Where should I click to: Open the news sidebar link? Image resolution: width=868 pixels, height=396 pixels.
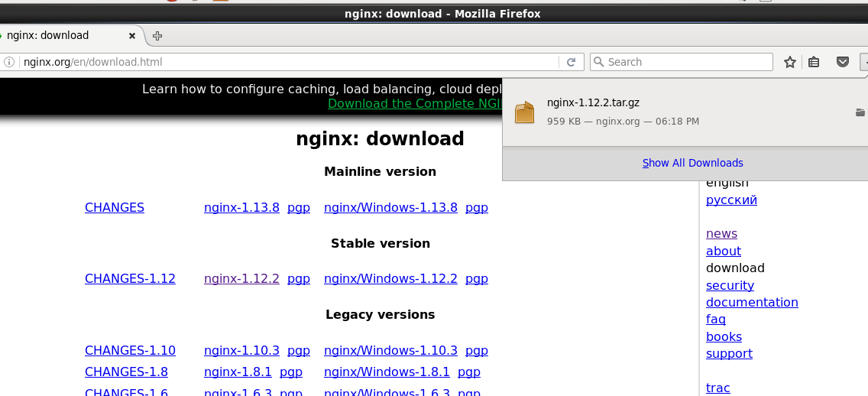[x=721, y=234]
